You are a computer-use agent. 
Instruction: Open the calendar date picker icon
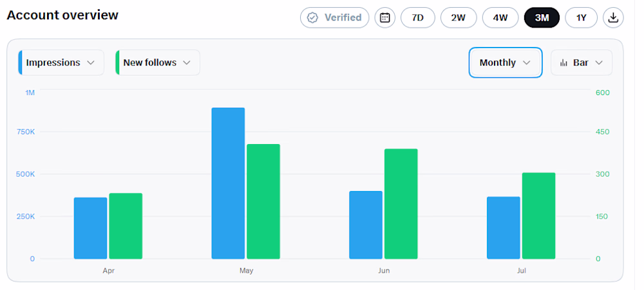point(385,17)
